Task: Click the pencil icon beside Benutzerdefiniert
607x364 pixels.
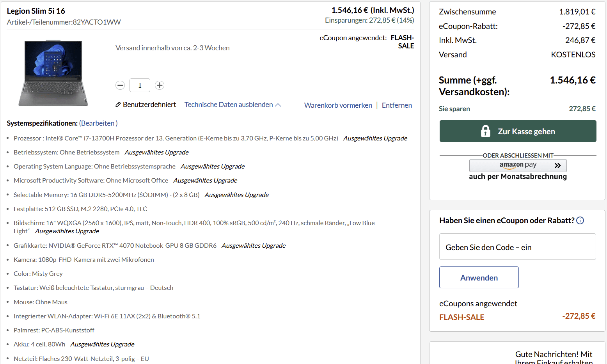Action: [x=118, y=105]
